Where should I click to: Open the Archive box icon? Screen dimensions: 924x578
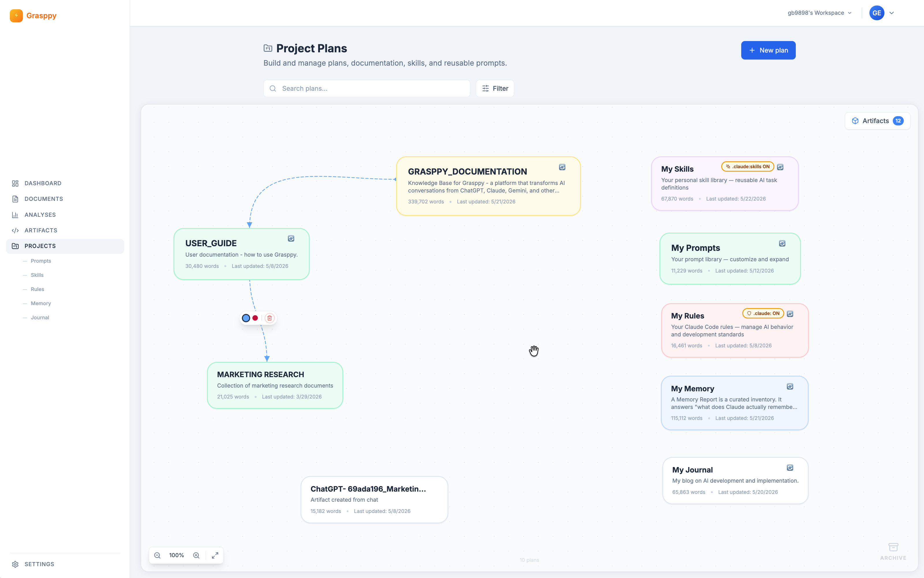click(x=893, y=547)
